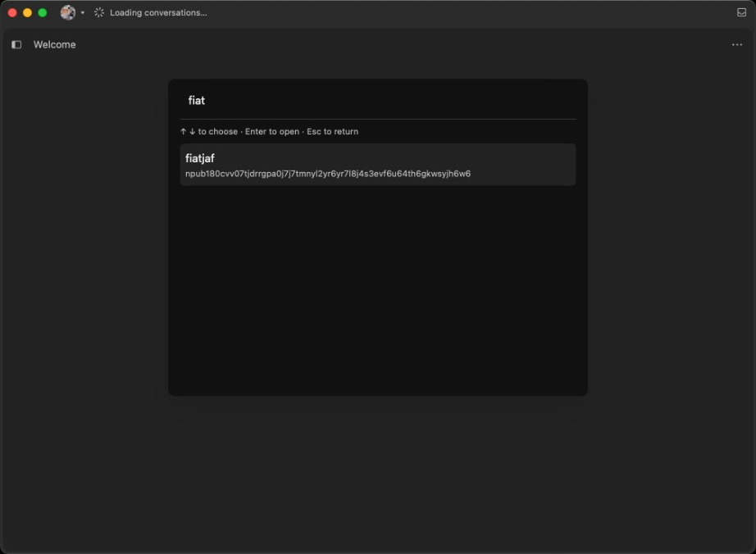
Task: Click 'Loading conversations...' status text
Action: [x=158, y=13]
